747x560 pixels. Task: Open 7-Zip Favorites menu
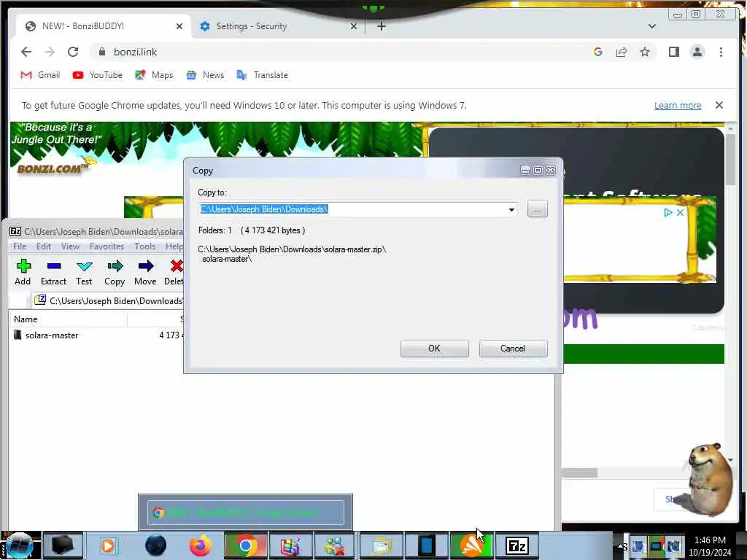(107, 246)
